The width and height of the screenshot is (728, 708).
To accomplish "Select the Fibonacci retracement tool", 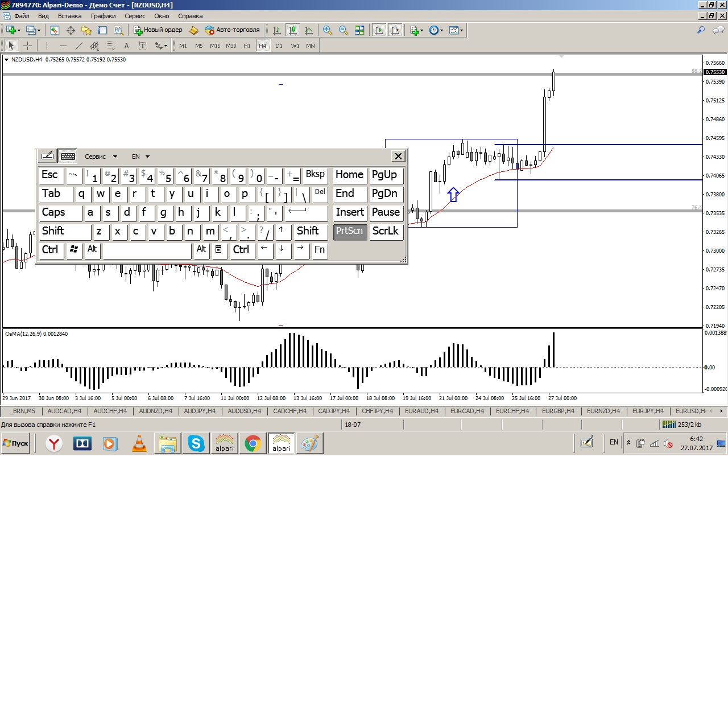I will click(110, 46).
